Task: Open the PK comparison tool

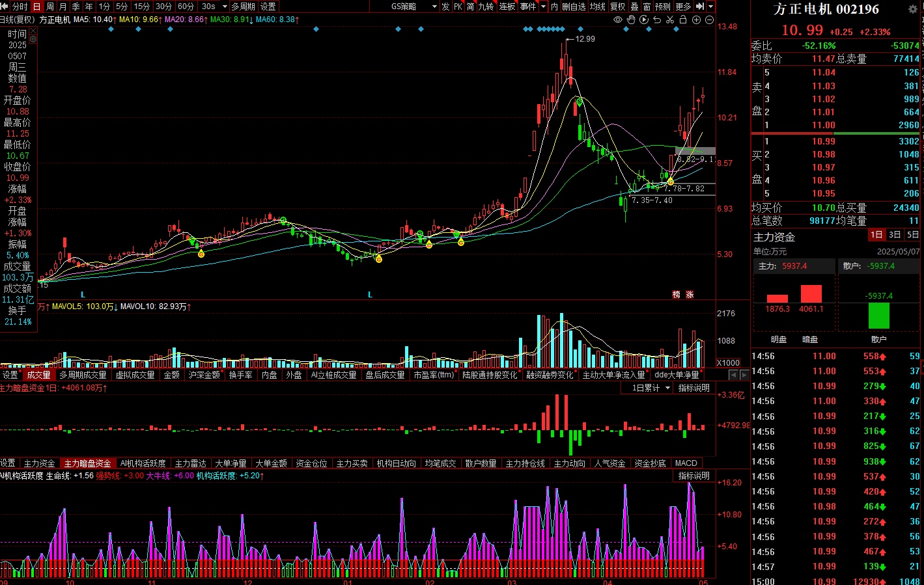Action: point(458,7)
